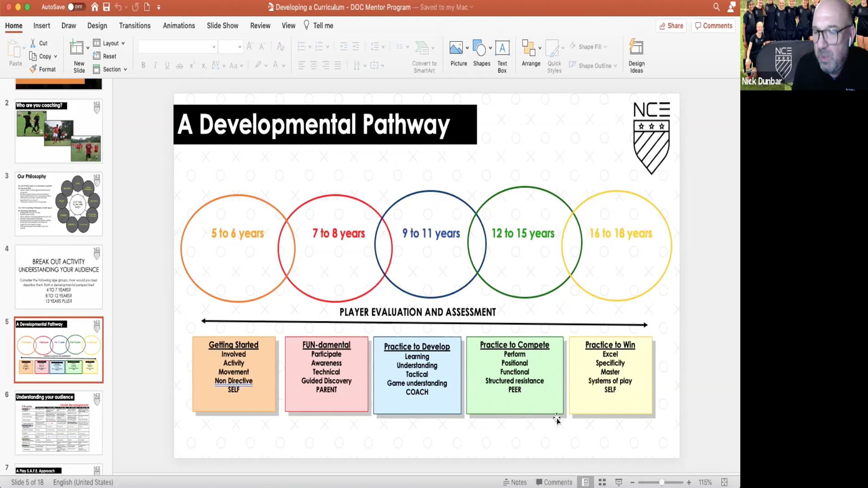This screenshot has width=868, height=488.
Task: Toggle Bold formatting
Action: (x=143, y=66)
